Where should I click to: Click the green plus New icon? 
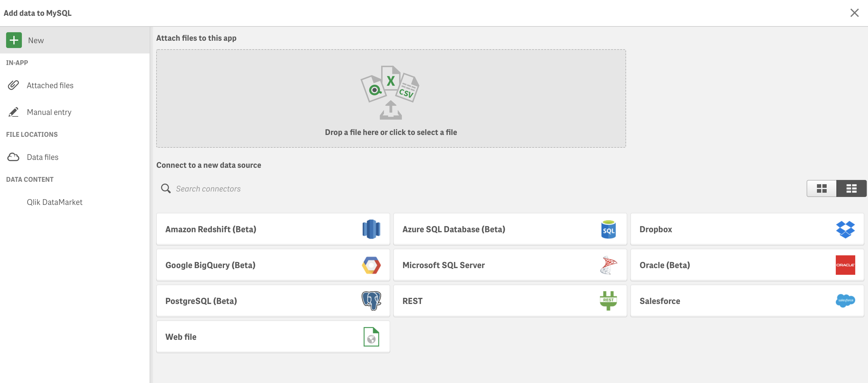(x=14, y=40)
